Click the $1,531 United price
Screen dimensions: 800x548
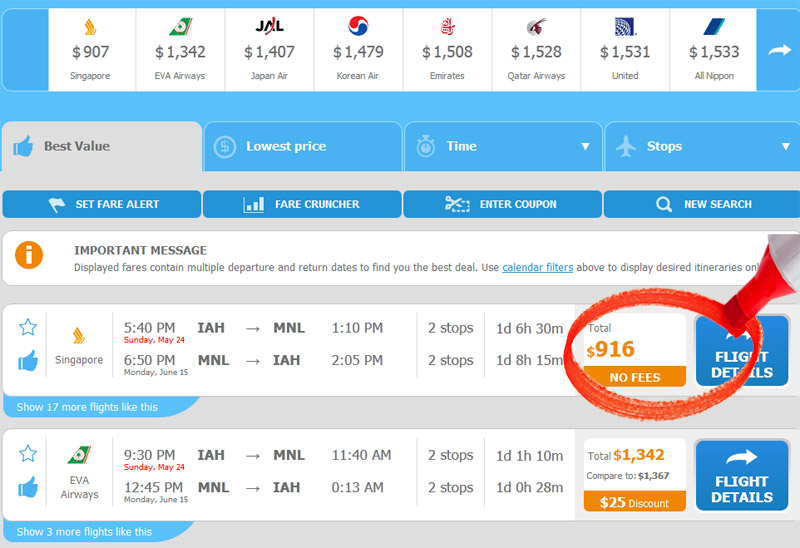click(625, 52)
